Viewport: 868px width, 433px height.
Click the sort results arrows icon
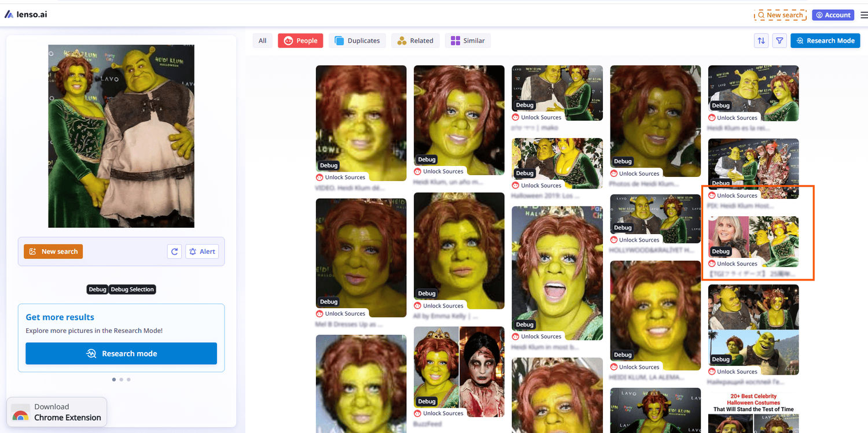762,40
